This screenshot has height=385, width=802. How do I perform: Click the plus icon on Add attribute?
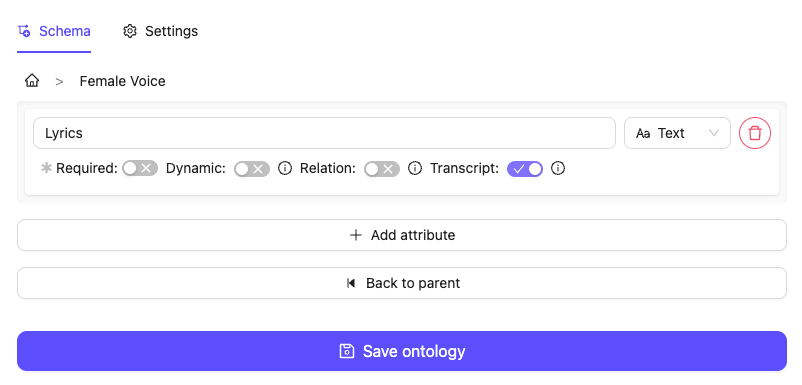[355, 235]
